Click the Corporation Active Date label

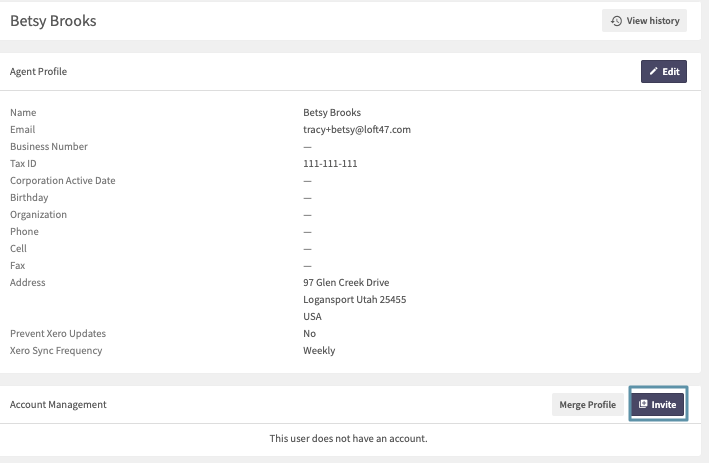[x=63, y=181]
